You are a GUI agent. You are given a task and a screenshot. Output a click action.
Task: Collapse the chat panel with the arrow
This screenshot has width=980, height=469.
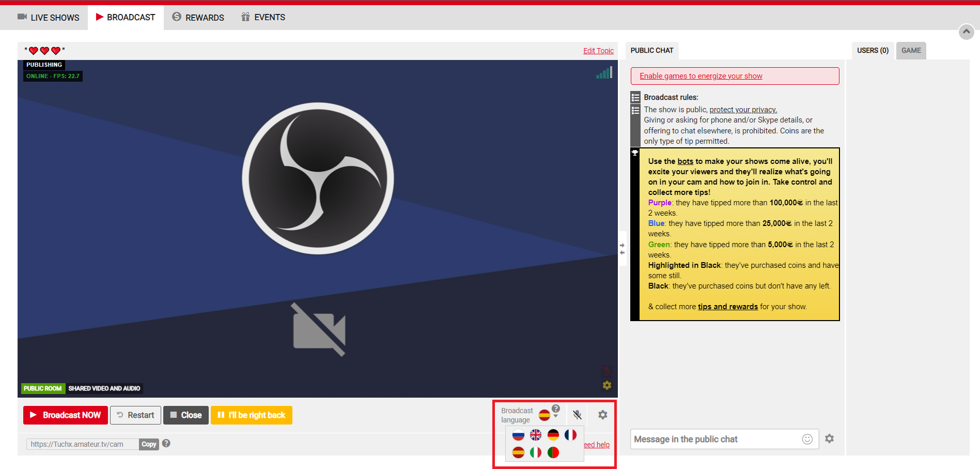point(622,245)
